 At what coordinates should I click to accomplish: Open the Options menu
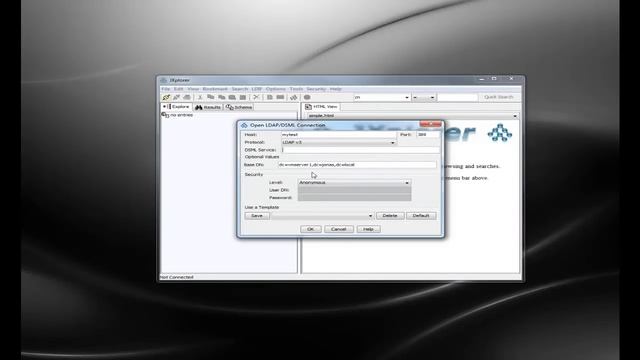pyautogui.click(x=276, y=89)
